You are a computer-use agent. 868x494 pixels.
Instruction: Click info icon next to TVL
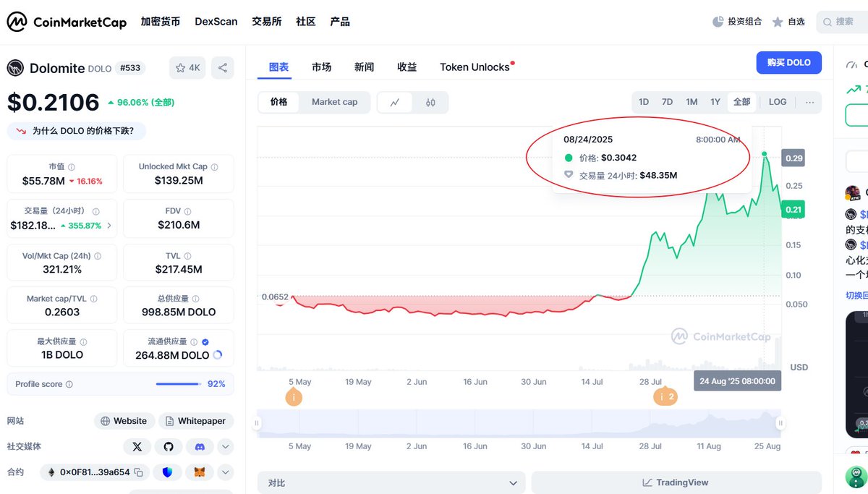pos(187,255)
